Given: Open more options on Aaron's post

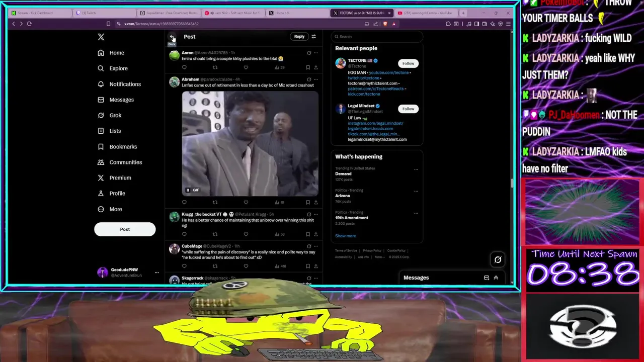Looking at the screenshot, I should point(316,53).
